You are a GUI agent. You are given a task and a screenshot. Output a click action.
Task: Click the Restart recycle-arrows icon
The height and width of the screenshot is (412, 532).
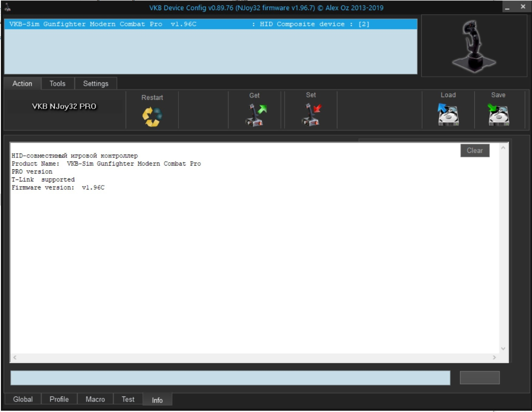152,117
